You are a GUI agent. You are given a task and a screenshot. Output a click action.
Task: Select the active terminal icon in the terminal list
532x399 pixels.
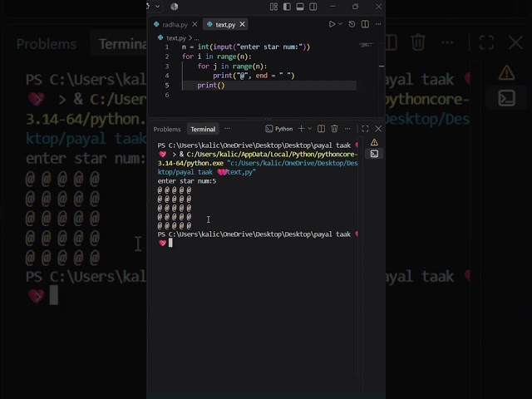(x=374, y=154)
